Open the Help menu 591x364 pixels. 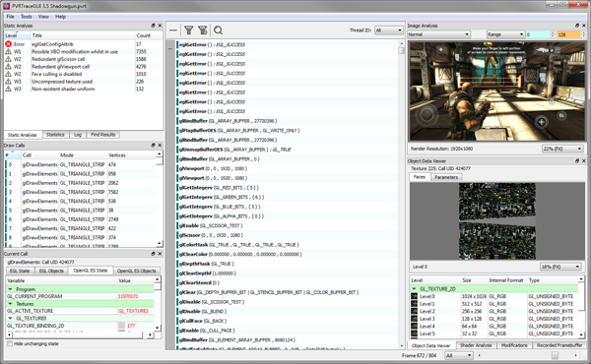pos(60,17)
